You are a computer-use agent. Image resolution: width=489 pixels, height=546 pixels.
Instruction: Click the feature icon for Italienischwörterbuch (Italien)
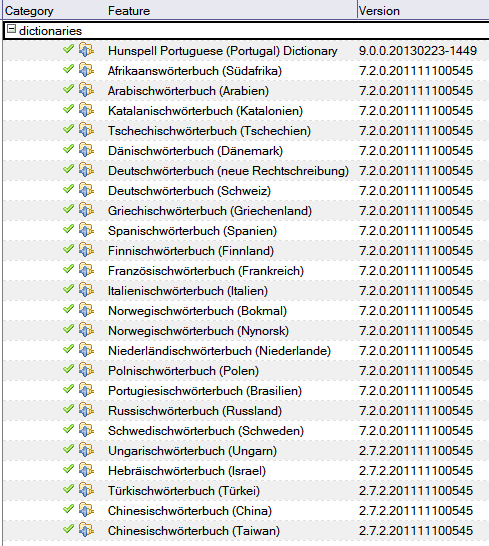(86, 290)
